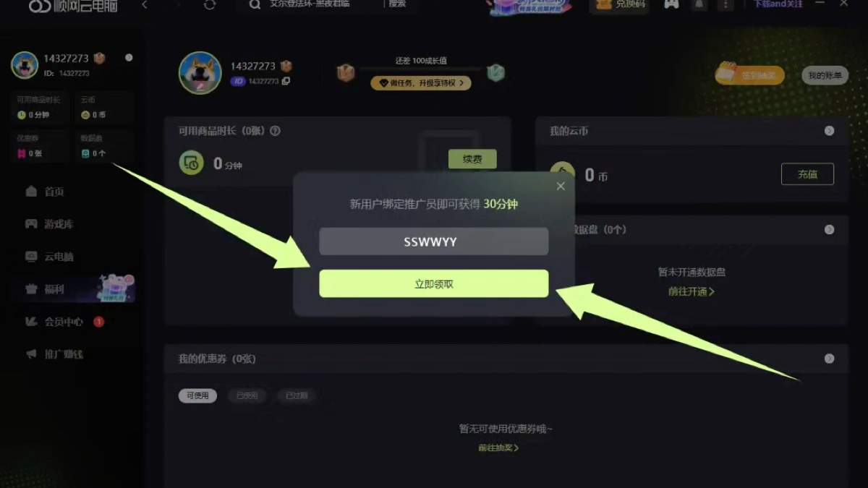The image size is (868, 488).
Task: Open the gamepad icon in header
Action: 672,4
